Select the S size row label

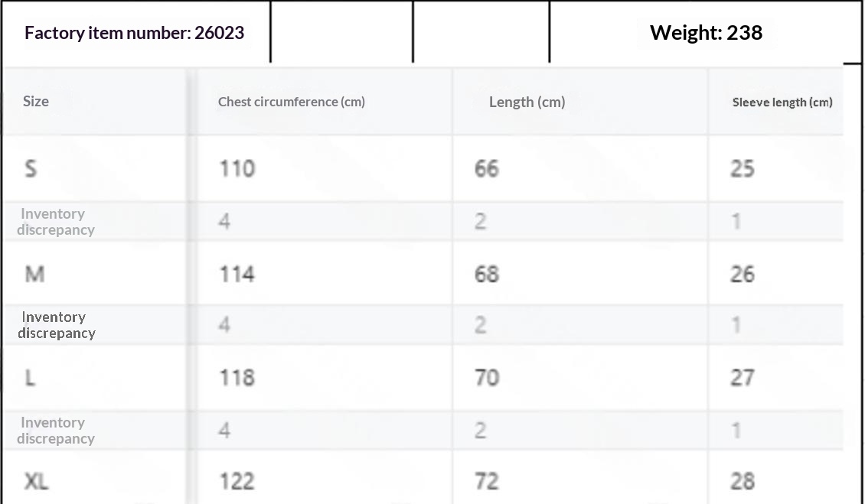click(x=31, y=168)
